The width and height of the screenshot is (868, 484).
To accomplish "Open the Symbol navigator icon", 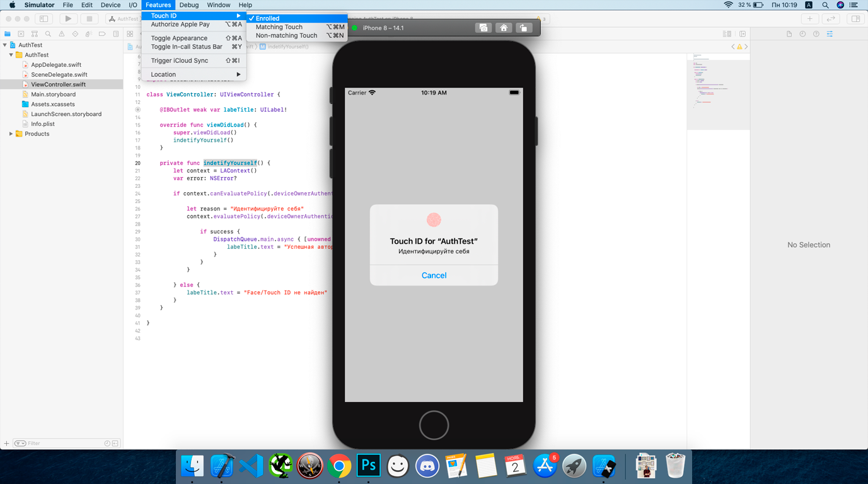I will pos(35,34).
